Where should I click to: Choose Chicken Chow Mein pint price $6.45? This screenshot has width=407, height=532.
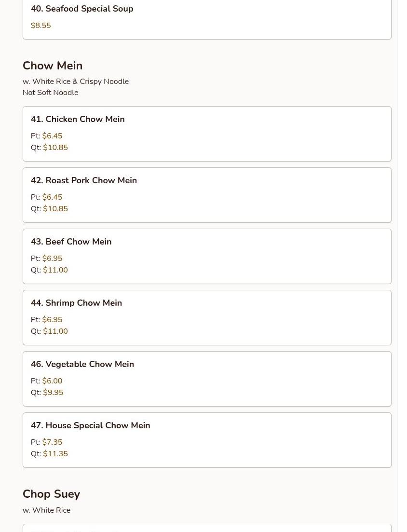coord(52,136)
